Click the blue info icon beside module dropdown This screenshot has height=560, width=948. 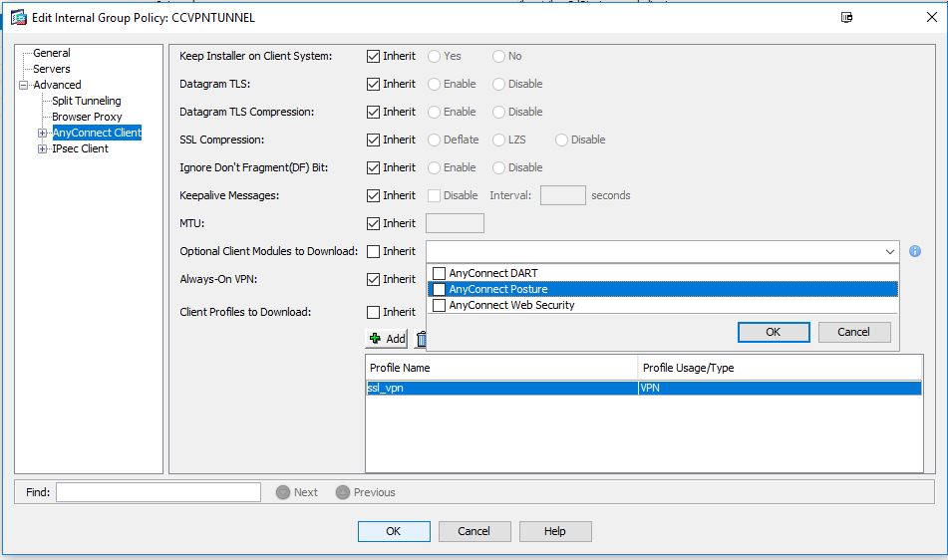(x=915, y=251)
